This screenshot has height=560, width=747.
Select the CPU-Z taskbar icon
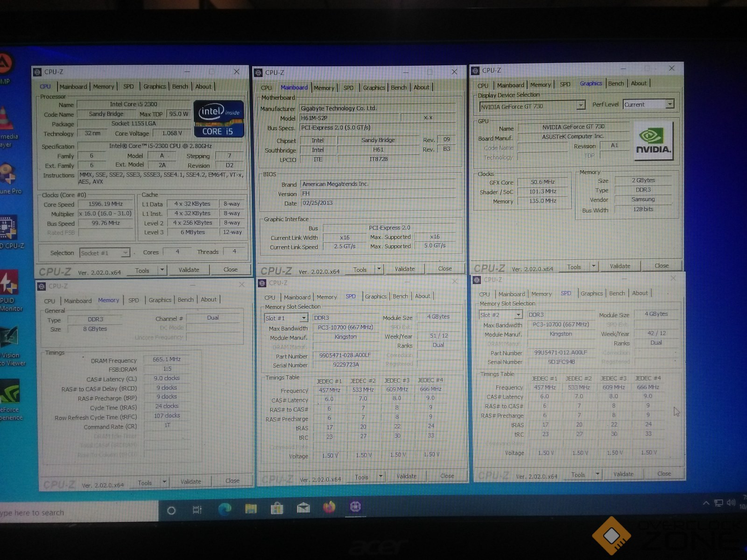click(x=355, y=506)
